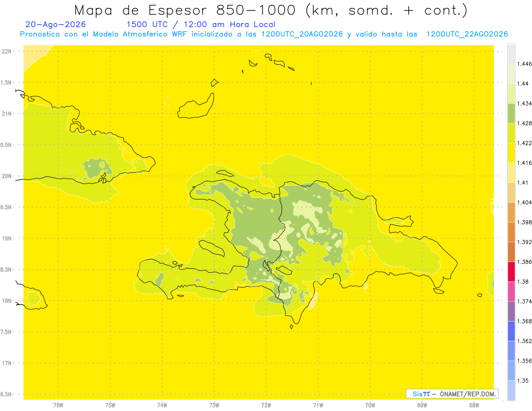Click the longitude axis label '76W'
Viewport: 532px width, 411px height.
click(x=58, y=405)
